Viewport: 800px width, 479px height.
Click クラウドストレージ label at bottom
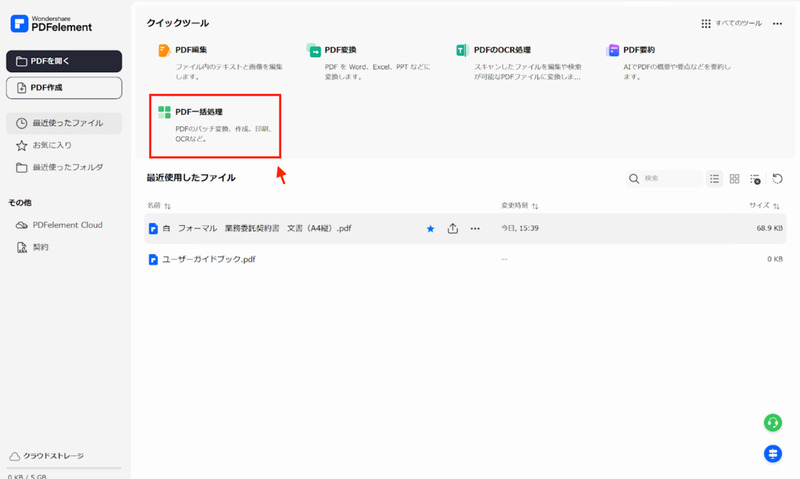(53, 456)
